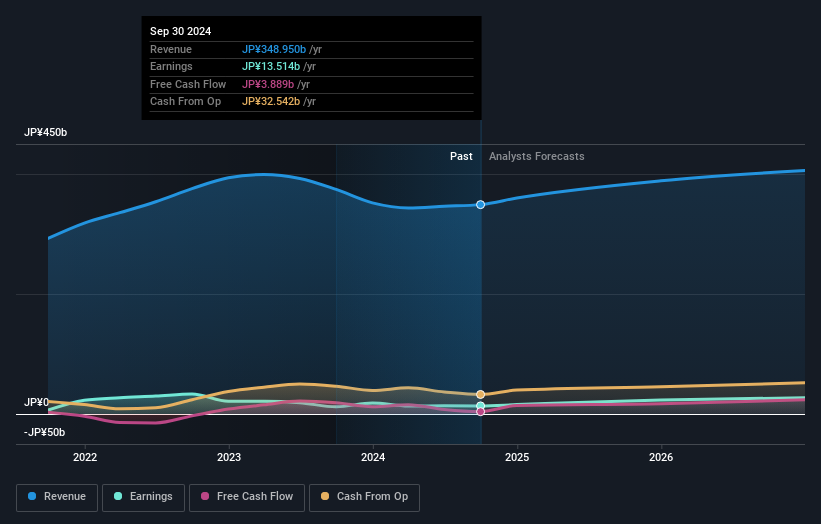Click the 2022 x-axis label
The width and height of the screenshot is (821, 524).
pos(85,457)
